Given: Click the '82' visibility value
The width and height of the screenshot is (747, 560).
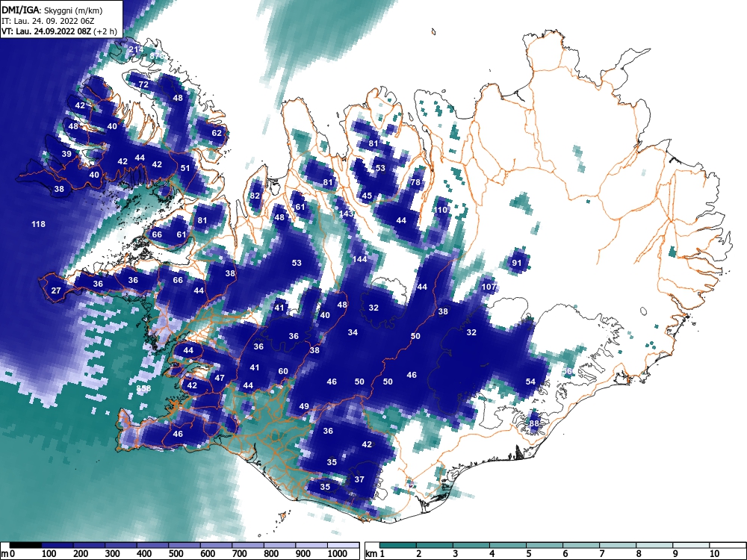Looking at the screenshot, I should tap(255, 196).
